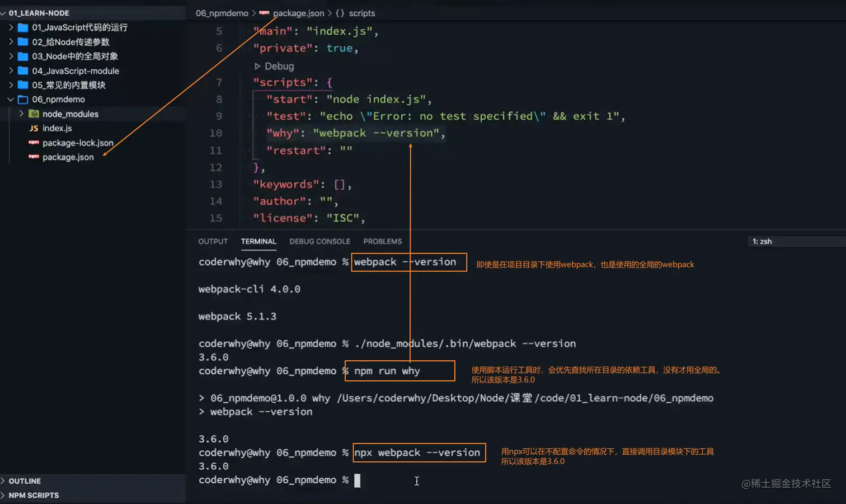Expand the 02_给Node传递参数 folder chevron
This screenshot has width=846, height=504.
pyautogui.click(x=11, y=41)
